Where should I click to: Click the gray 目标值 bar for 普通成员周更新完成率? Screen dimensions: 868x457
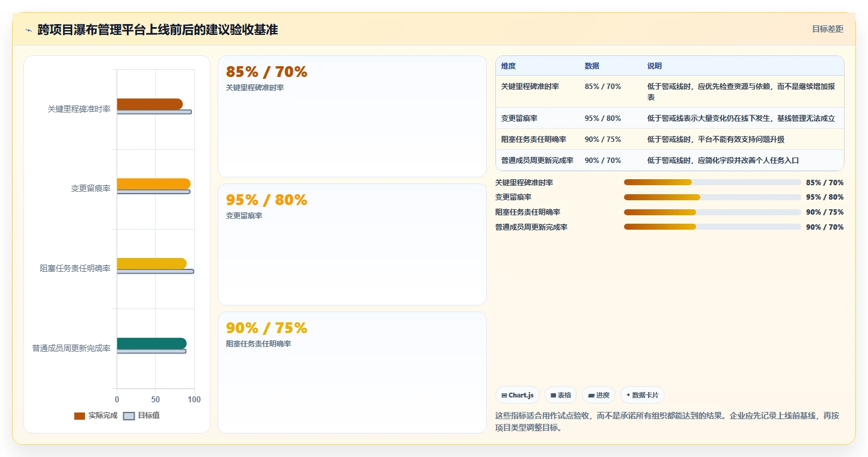151,351
